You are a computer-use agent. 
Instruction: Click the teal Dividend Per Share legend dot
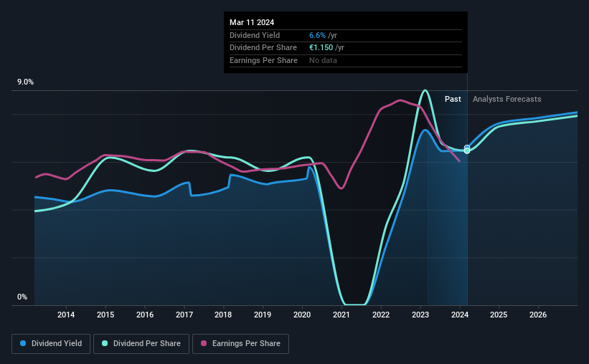click(105, 343)
